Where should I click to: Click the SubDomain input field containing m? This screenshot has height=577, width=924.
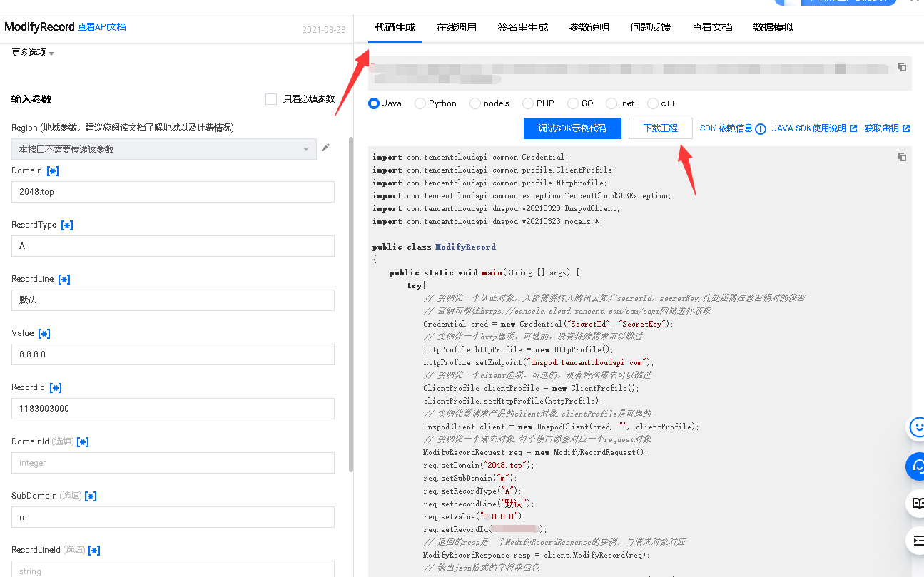pyautogui.click(x=173, y=517)
